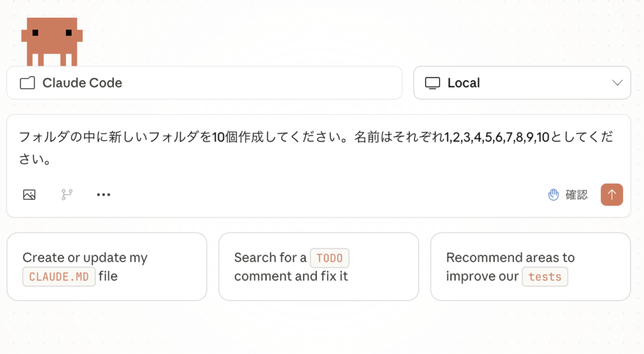Click the git branch icon

[x=67, y=195]
